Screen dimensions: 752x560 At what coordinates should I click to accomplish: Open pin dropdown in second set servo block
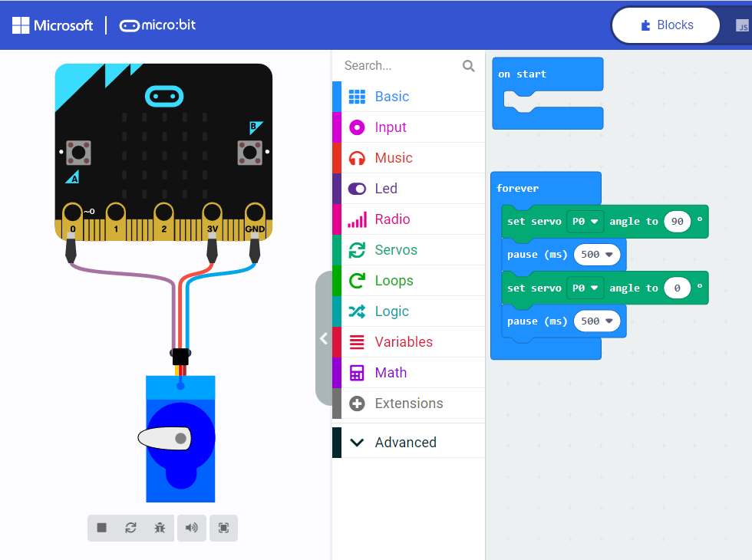tap(585, 288)
